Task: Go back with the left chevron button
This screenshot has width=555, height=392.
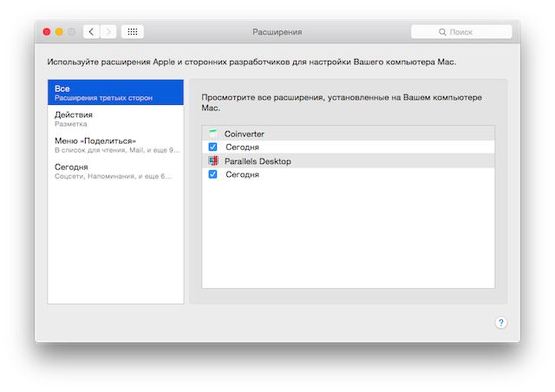Action: click(x=91, y=32)
